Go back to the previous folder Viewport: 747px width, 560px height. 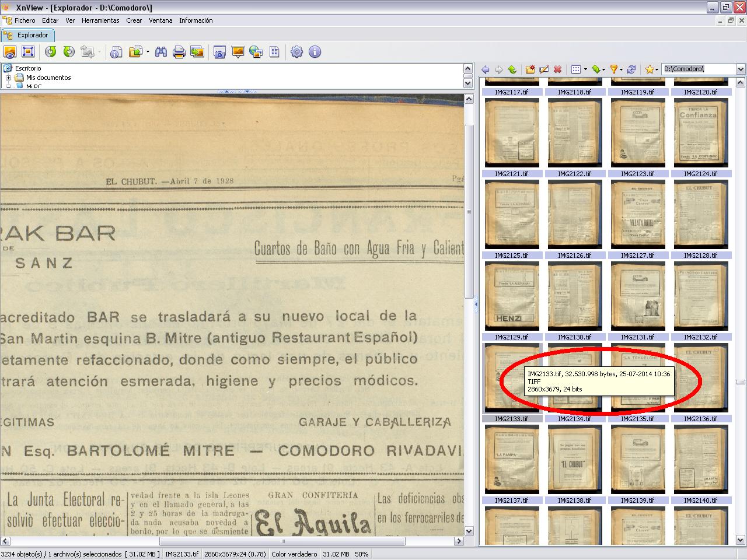pos(486,69)
